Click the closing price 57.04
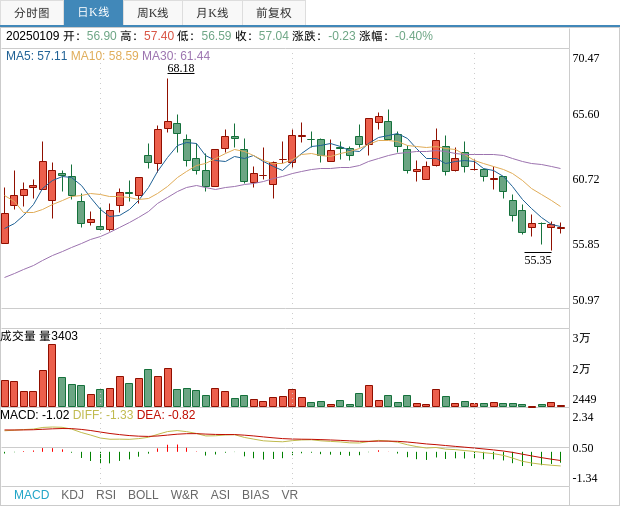 click(x=274, y=36)
